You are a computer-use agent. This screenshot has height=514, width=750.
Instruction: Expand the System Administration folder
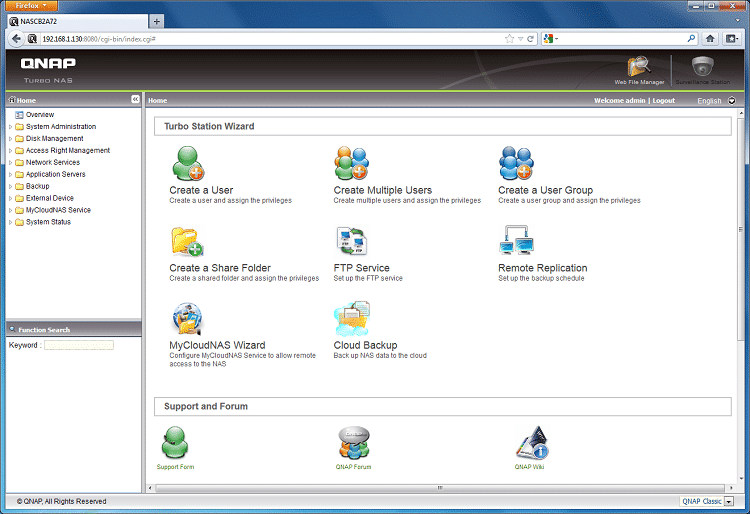coord(11,127)
